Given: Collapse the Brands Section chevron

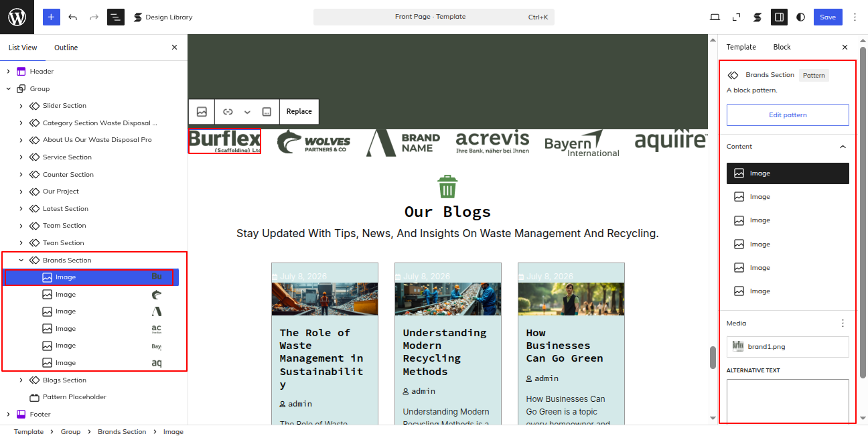Looking at the screenshot, I should click(21, 260).
